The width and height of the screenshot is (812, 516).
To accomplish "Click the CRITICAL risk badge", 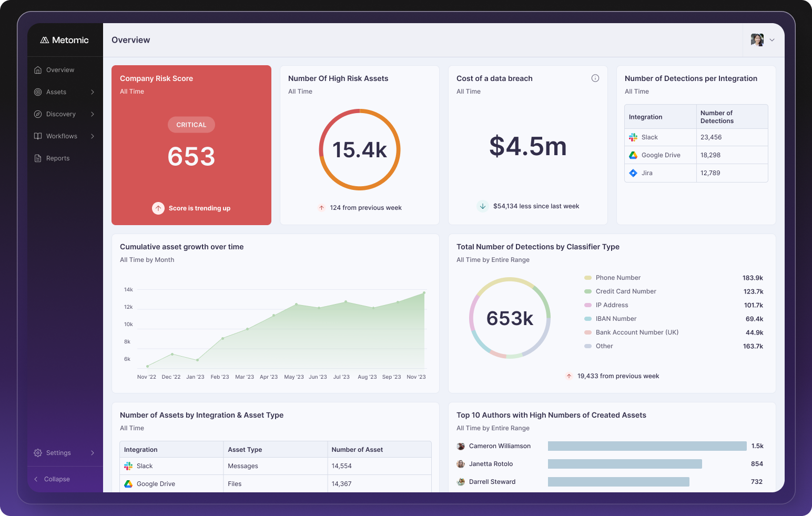I will [x=191, y=125].
